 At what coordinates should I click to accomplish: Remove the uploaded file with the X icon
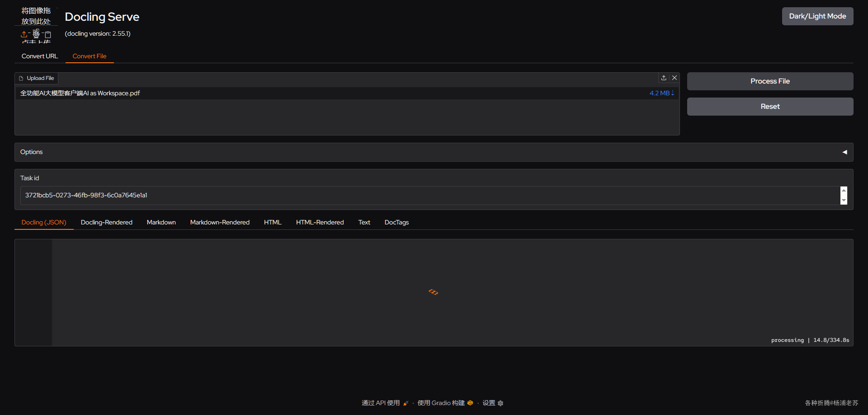tap(675, 78)
